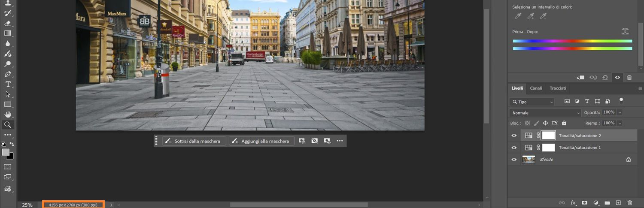The image size is (644, 208).
Task: Add a layer mask
Action: pyautogui.click(x=584, y=202)
